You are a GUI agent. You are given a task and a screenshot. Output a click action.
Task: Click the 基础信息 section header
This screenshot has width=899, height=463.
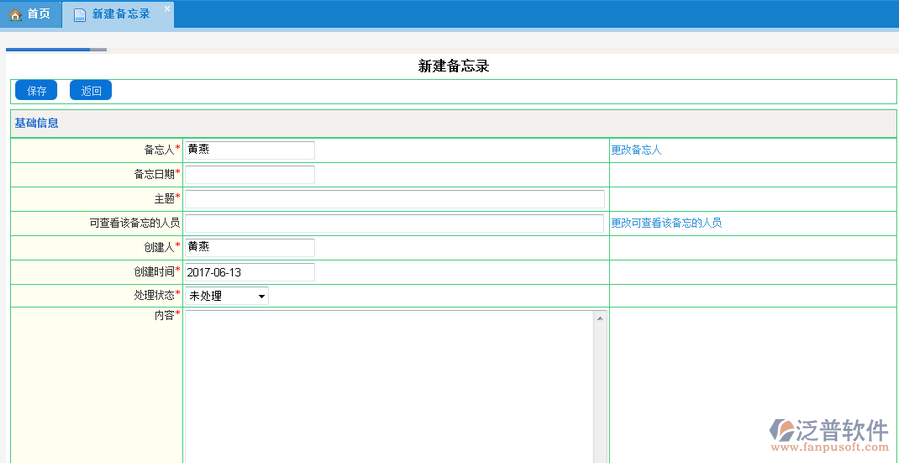[x=36, y=123]
